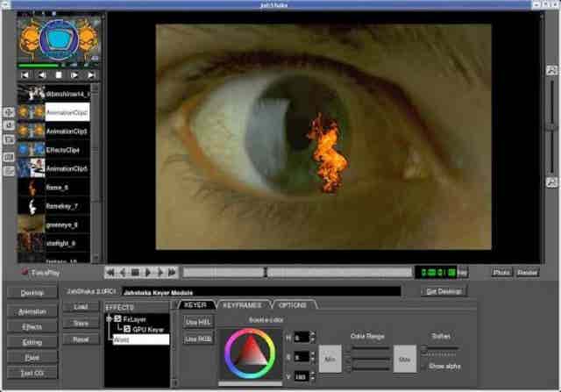Screen dimensions: 561x392
Task: Select the greeneye_8 clip thumbnail
Action: point(32,224)
